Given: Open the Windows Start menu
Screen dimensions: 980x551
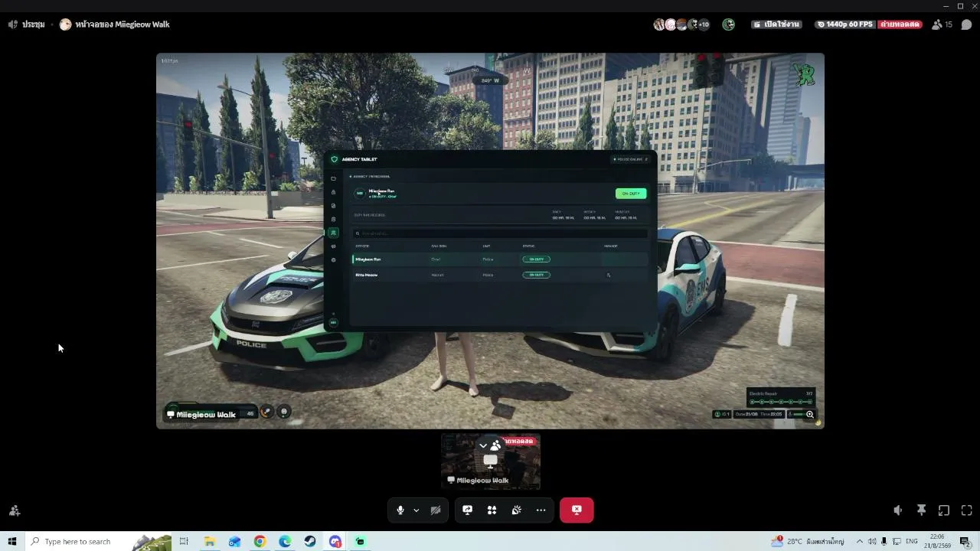Looking at the screenshot, I should (12, 542).
